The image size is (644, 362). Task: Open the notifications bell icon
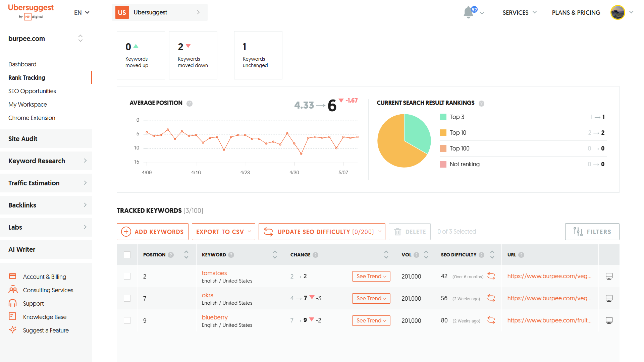pyautogui.click(x=469, y=13)
